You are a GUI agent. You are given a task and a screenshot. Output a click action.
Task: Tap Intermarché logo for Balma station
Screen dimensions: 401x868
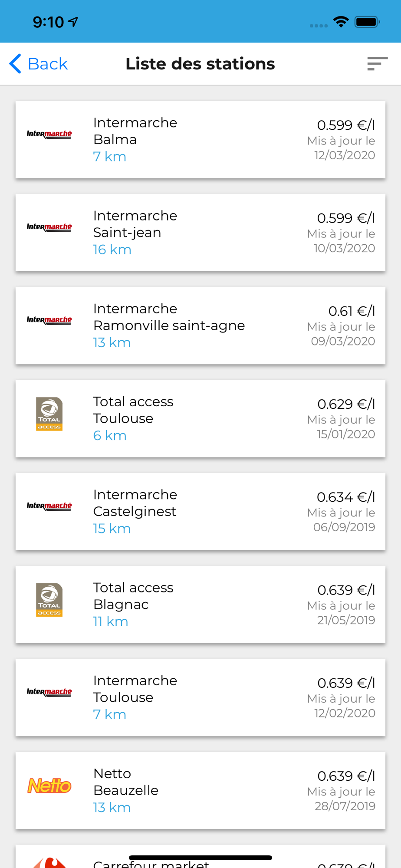tap(49, 134)
